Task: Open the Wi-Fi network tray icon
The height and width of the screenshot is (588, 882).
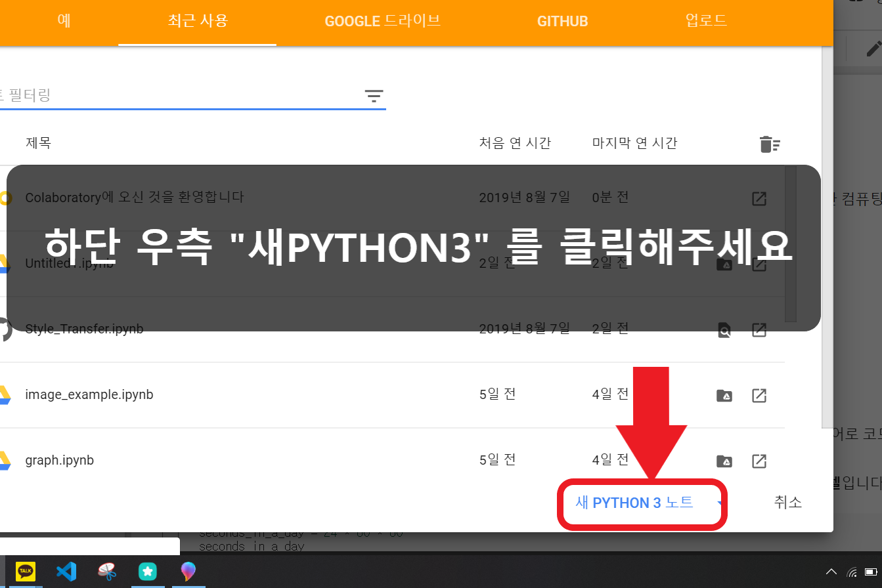Action: [852, 572]
